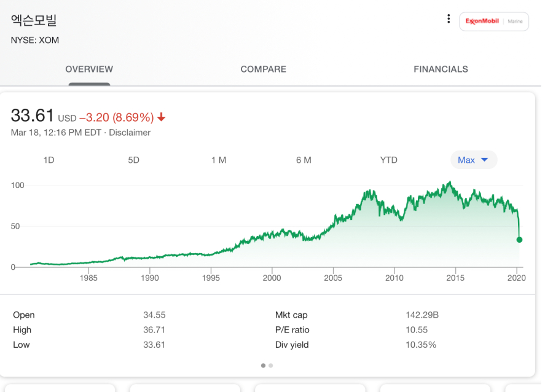
Task: Click the Mkt cap value 142.29B
Action: click(422, 315)
